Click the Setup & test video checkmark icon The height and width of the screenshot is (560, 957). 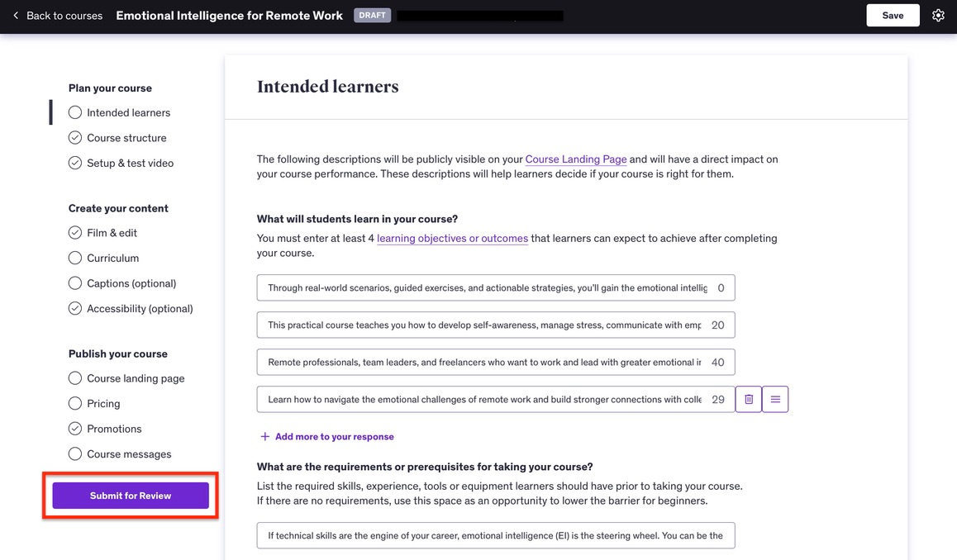coord(75,163)
